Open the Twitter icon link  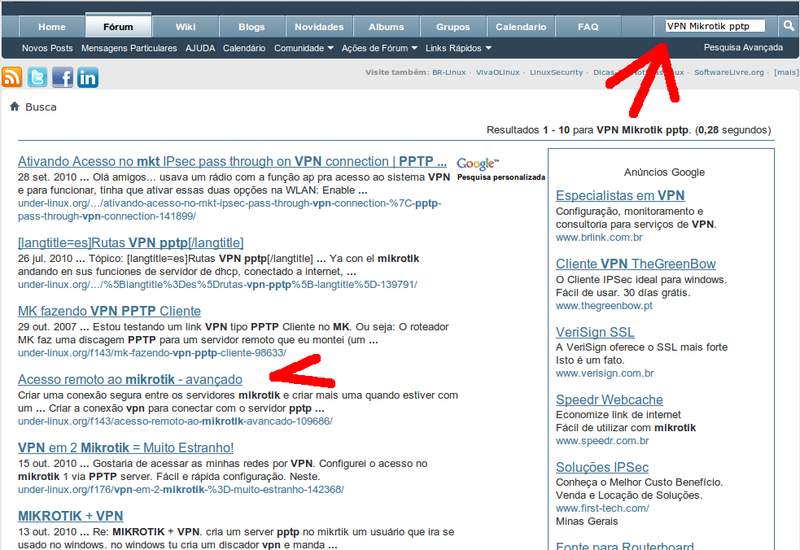(37, 78)
